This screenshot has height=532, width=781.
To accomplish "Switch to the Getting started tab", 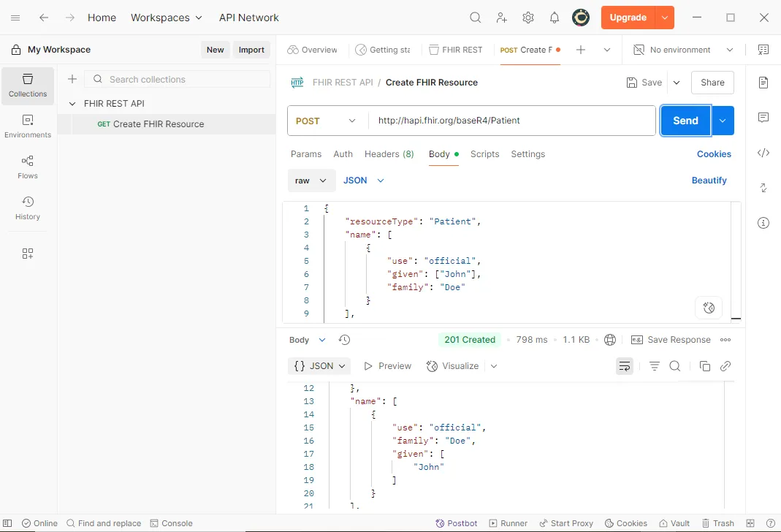I will pyautogui.click(x=383, y=50).
